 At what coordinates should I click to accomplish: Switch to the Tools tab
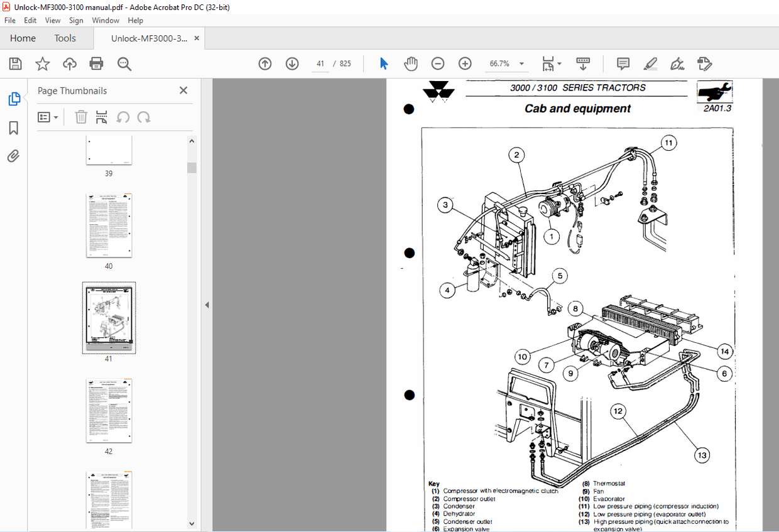pyautogui.click(x=65, y=38)
